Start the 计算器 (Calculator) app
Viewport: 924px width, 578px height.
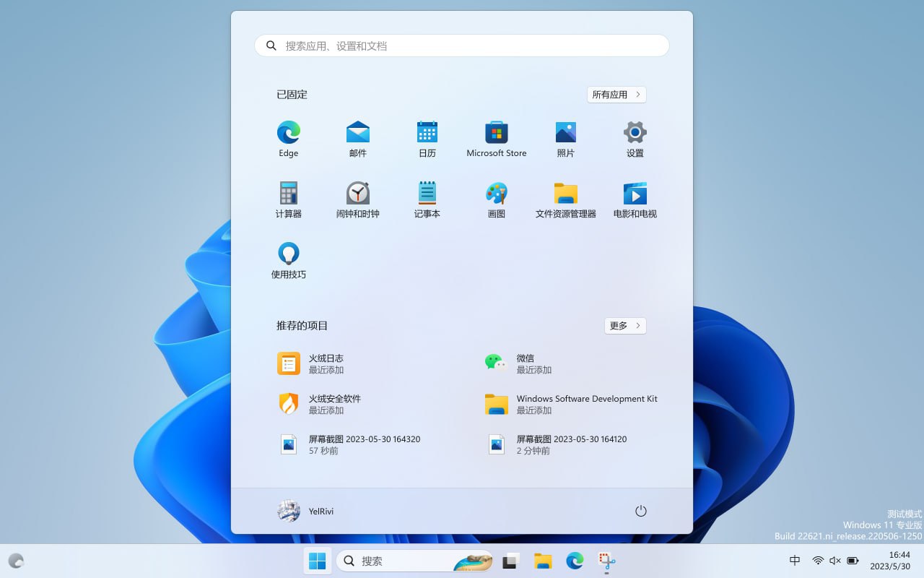click(288, 199)
